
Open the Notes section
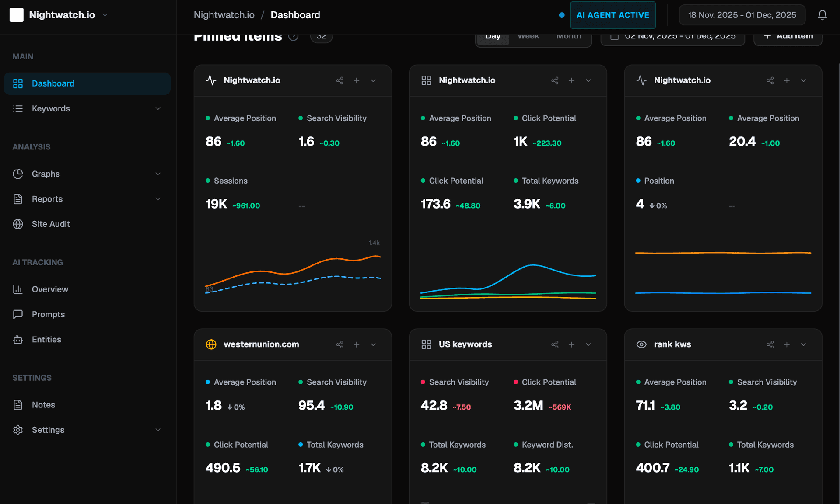(87, 405)
